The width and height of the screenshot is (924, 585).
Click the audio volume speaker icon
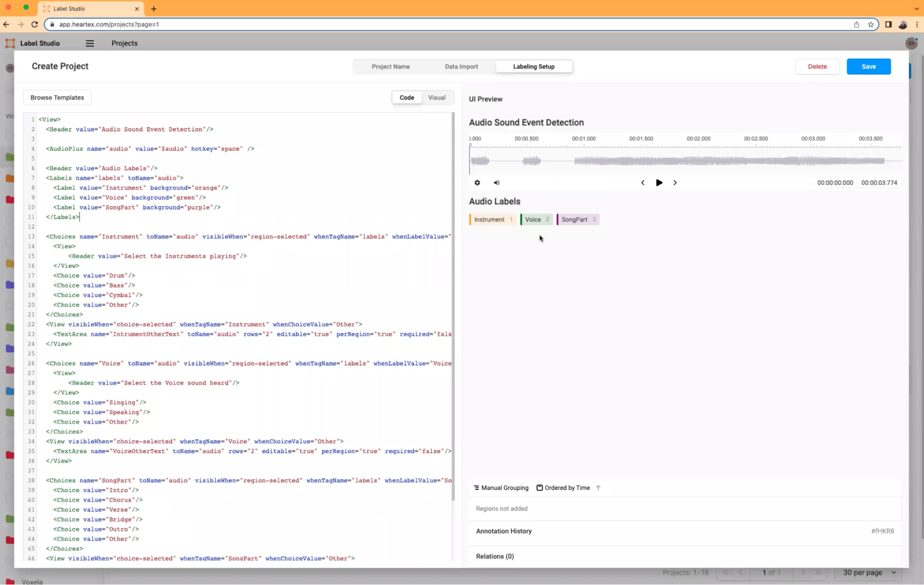pyautogui.click(x=496, y=183)
